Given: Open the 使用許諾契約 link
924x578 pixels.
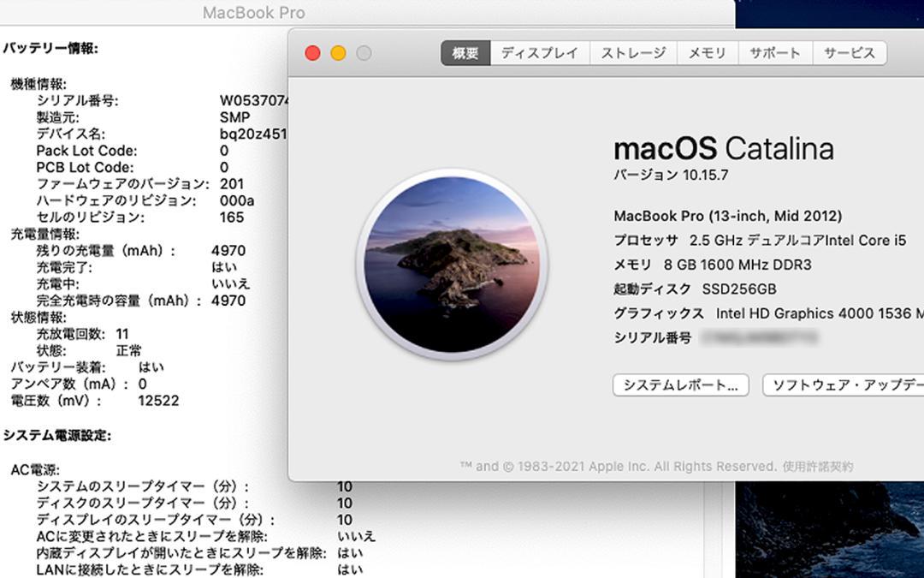Looking at the screenshot, I should coord(818,467).
